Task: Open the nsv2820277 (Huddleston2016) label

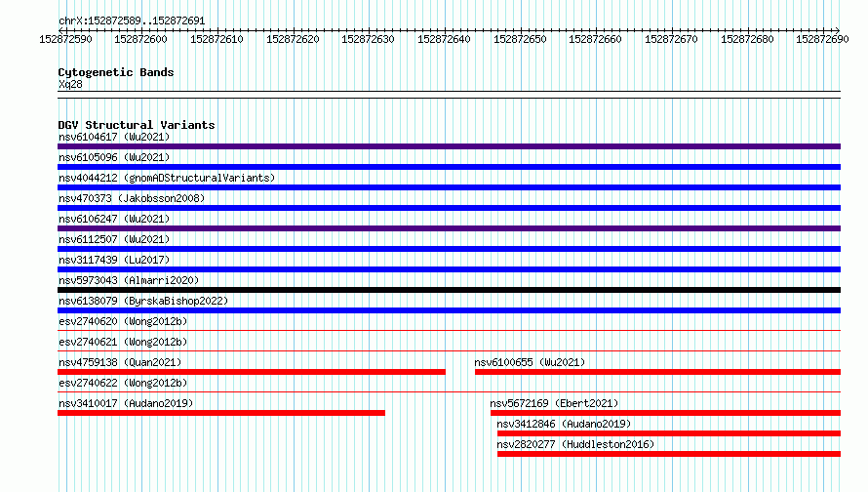Action: pos(575,444)
